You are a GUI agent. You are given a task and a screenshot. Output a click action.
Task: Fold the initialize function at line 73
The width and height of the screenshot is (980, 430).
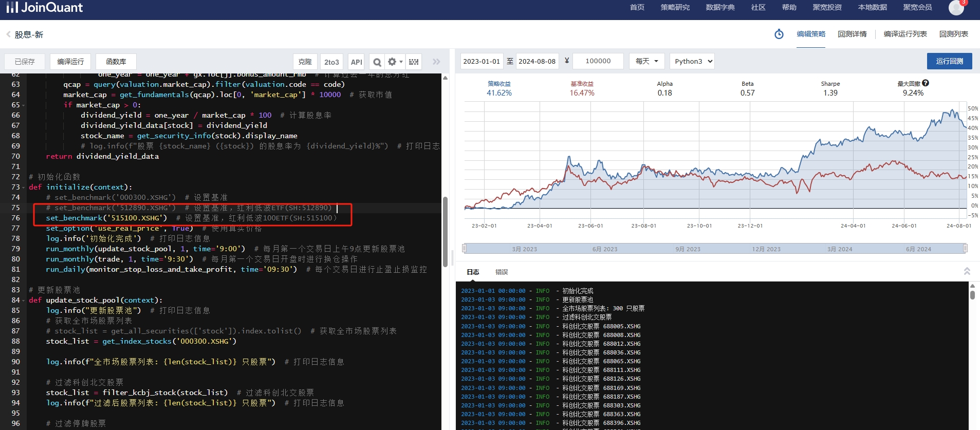click(x=24, y=188)
